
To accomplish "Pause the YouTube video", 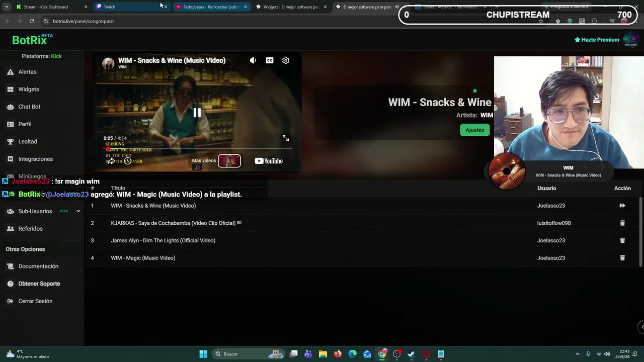I will tap(197, 113).
